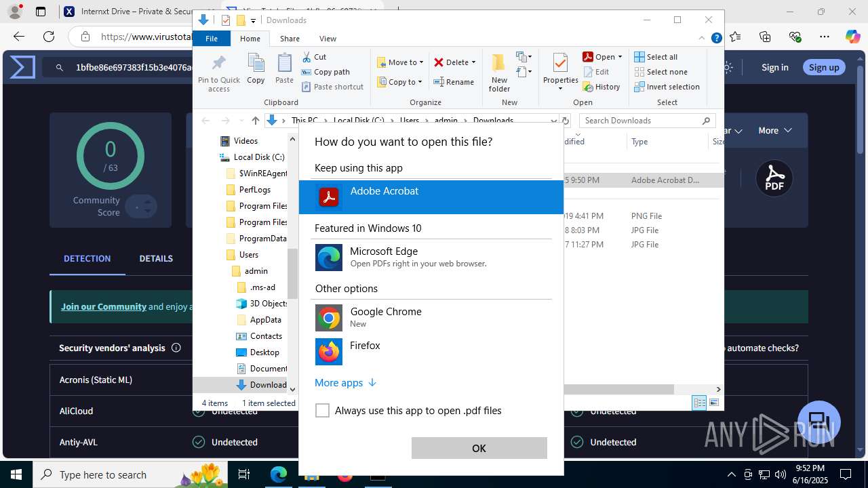This screenshot has height=488, width=868.
Task: Choose Firefox to open the file
Action: (x=431, y=352)
